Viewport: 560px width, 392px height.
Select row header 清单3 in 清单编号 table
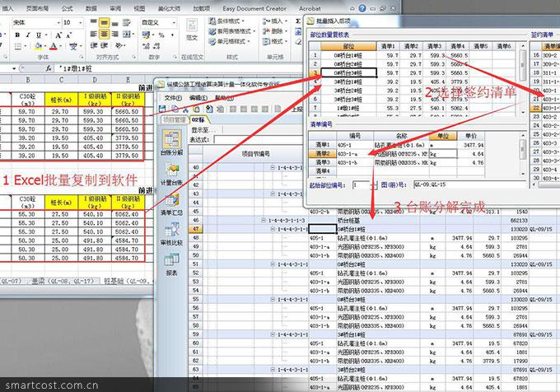(x=323, y=162)
